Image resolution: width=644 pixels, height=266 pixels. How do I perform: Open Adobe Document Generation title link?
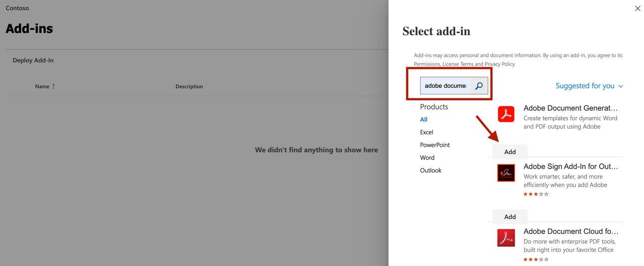571,108
